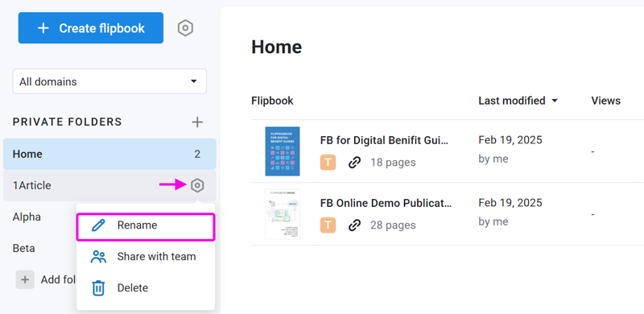The height and width of the screenshot is (314, 644).
Task: Click link icon on FB Online Demo Publication
Action: (x=354, y=225)
